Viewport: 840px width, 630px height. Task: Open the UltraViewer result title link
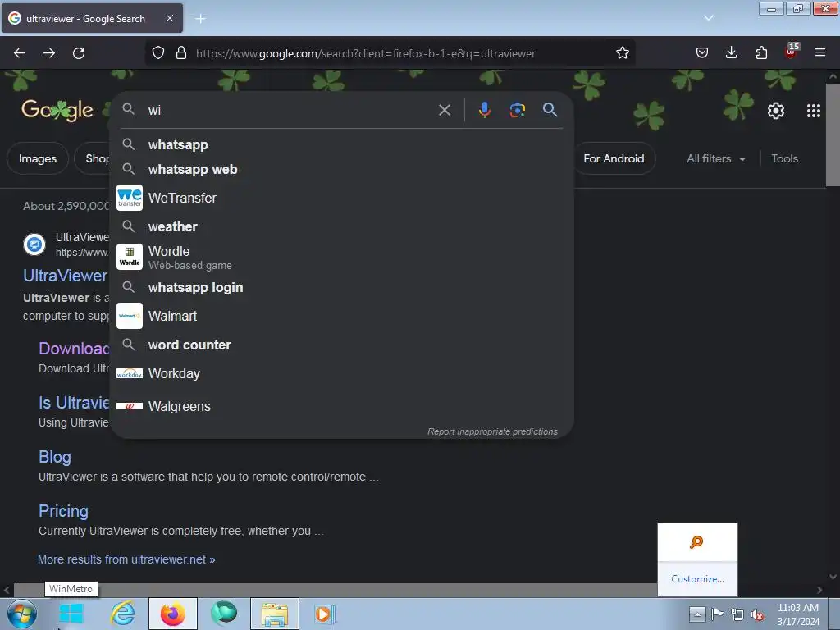click(66, 276)
